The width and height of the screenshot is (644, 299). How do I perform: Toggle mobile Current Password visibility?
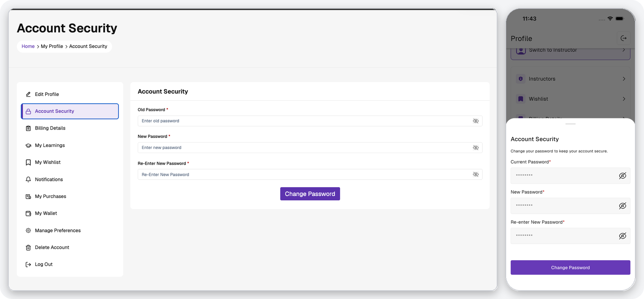(623, 176)
